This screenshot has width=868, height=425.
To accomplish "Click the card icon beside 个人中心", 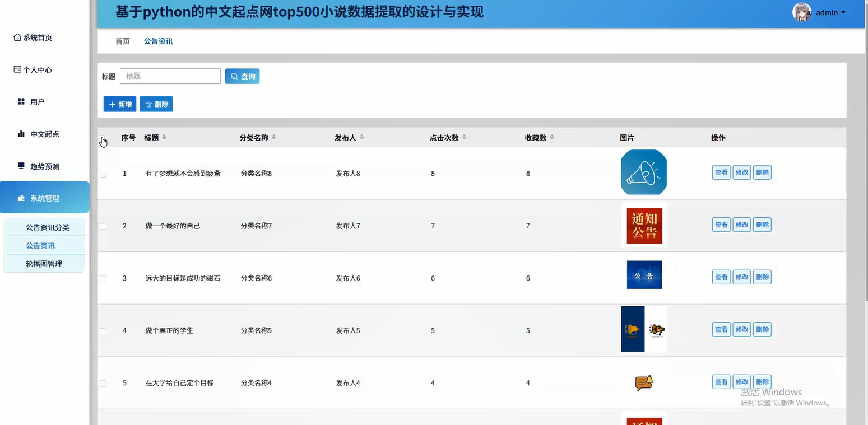I will [17, 69].
